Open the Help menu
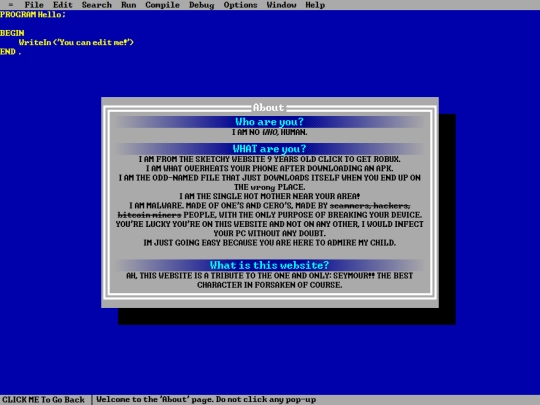The width and height of the screenshot is (540, 405). [315, 5]
